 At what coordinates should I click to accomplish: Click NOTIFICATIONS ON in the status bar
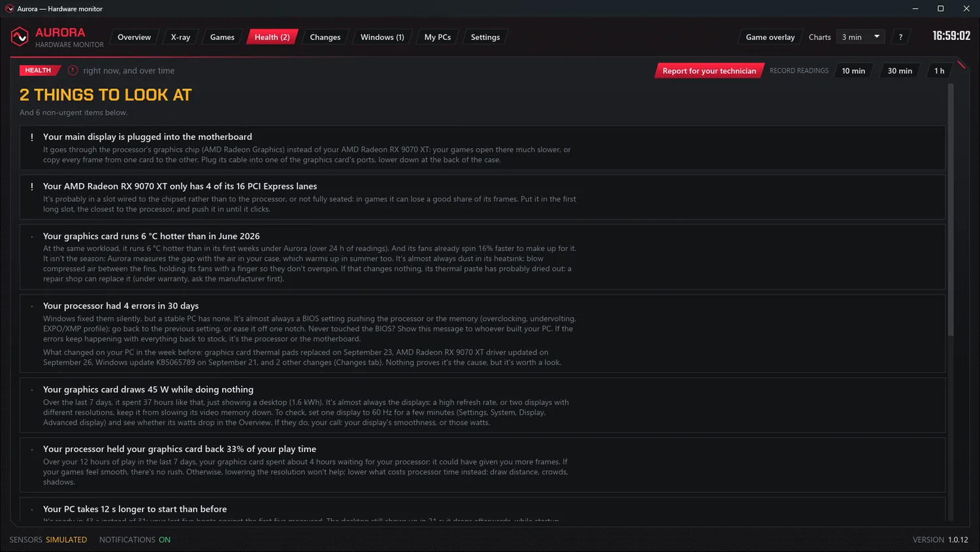[135, 540]
